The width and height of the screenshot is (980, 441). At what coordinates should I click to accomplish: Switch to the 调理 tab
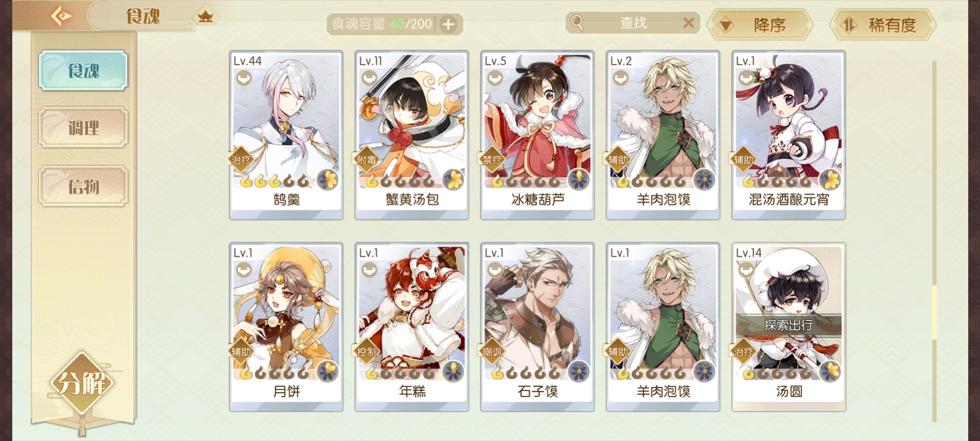[83, 127]
